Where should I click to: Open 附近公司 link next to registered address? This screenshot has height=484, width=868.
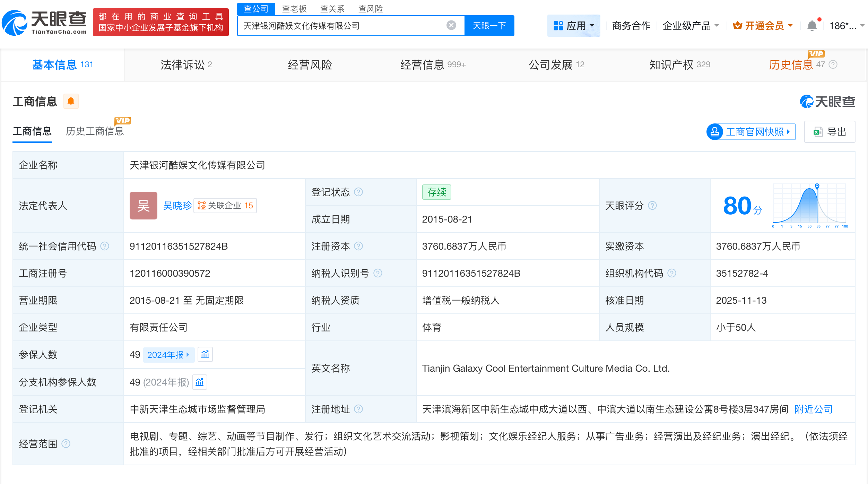[x=813, y=409]
